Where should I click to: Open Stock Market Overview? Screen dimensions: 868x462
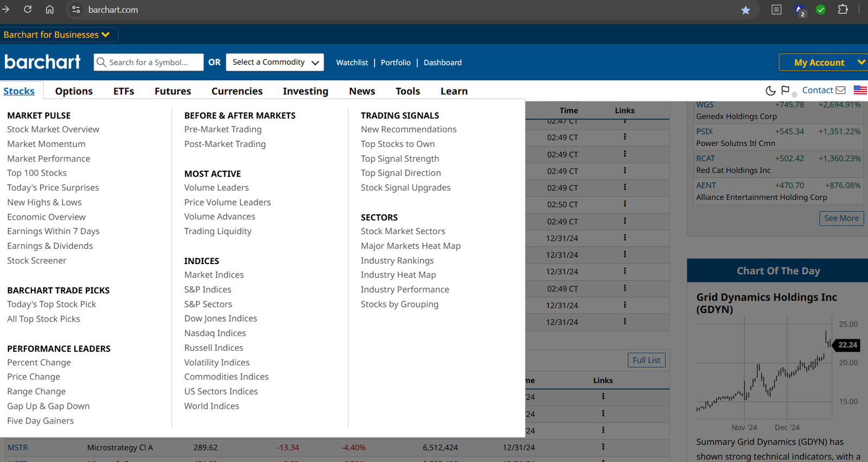pyautogui.click(x=53, y=129)
